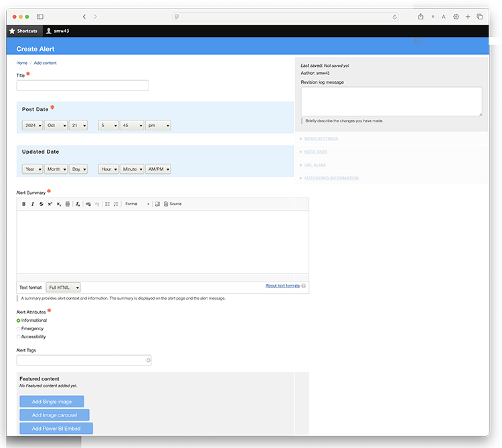This screenshot has width=502, height=448.
Task: Open Updated Date Minute dropdown
Action: click(x=132, y=169)
